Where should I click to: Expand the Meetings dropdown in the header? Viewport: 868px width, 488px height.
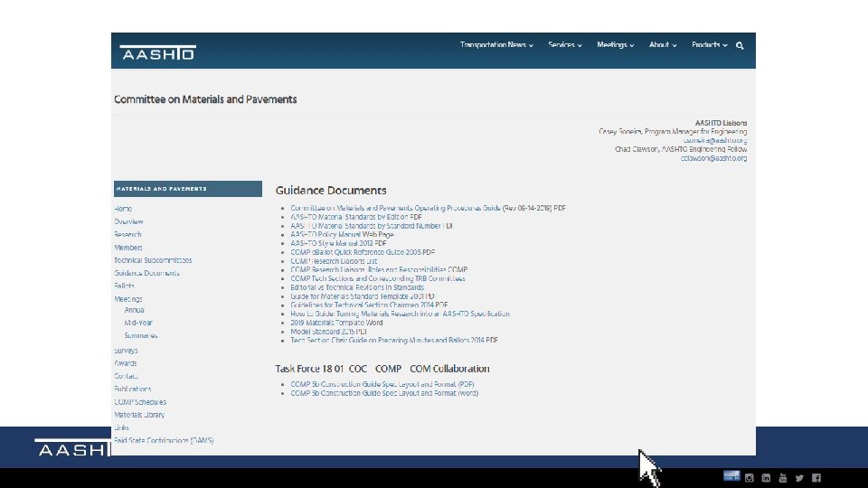(x=615, y=45)
